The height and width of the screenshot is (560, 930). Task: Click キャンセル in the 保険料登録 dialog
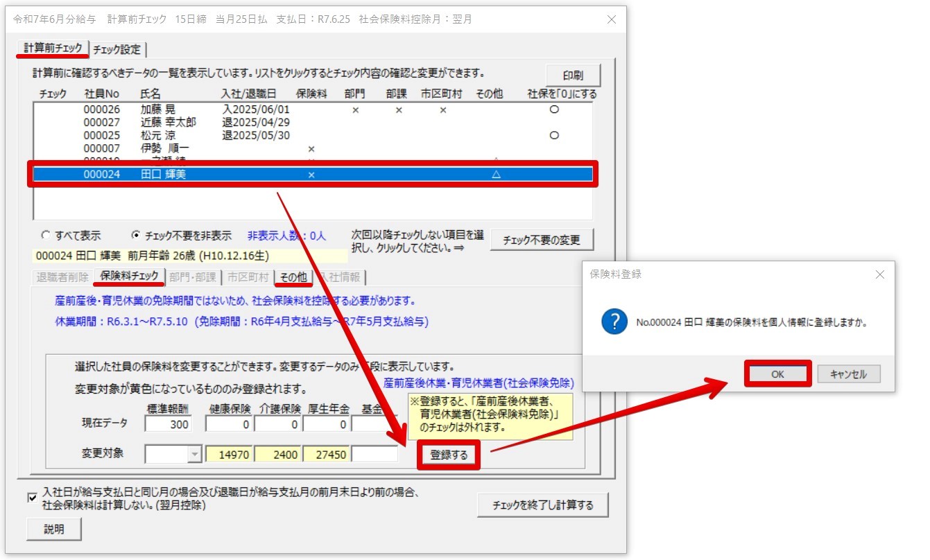tap(849, 374)
